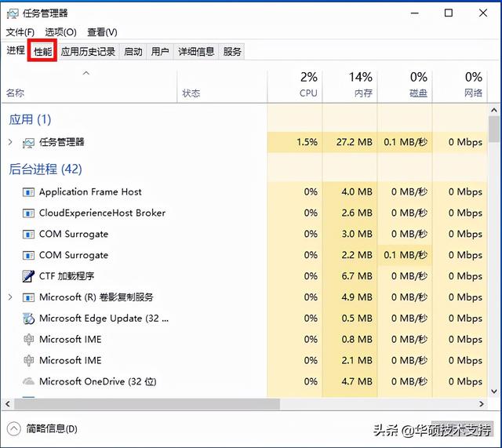Switch to the 进程 tab
The image size is (502, 448).
point(16,51)
